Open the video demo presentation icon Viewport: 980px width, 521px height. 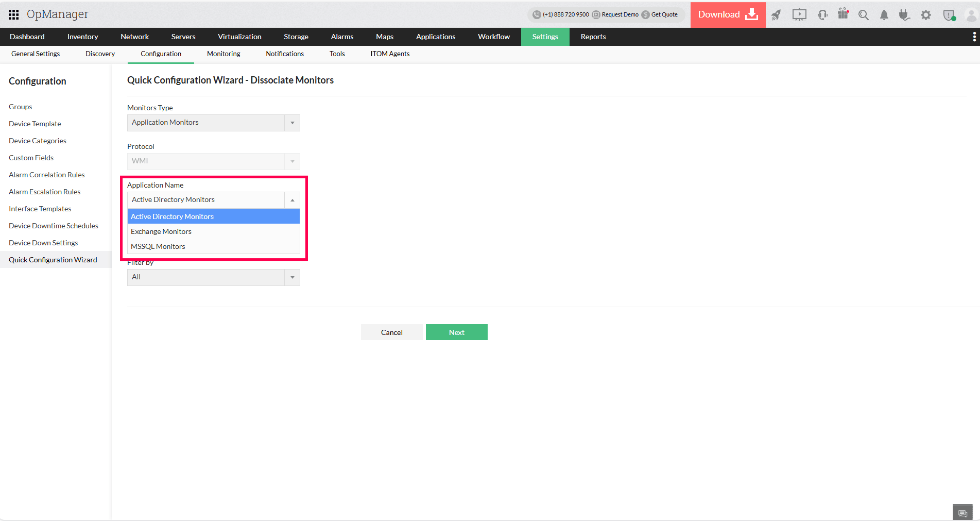[x=799, y=15]
